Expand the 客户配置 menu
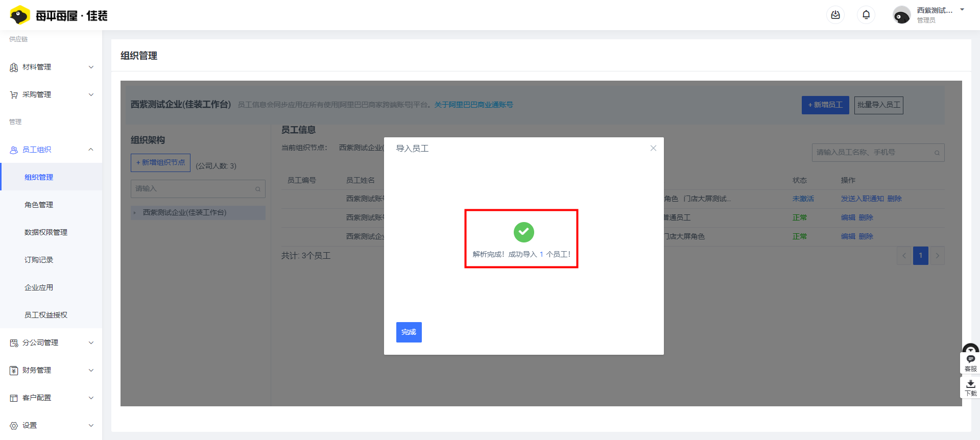The height and width of the screenshot is (440, 980). [x=51, y=398]
